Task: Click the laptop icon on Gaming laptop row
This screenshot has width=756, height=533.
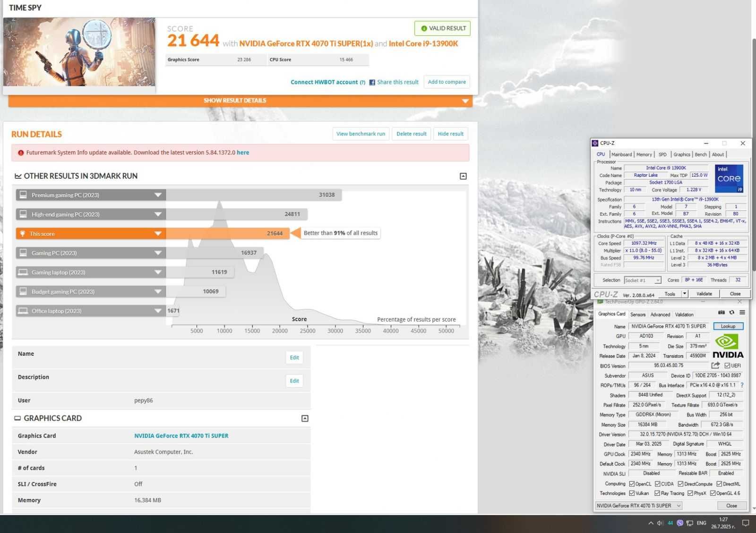Action: click(x=23, y=272)
